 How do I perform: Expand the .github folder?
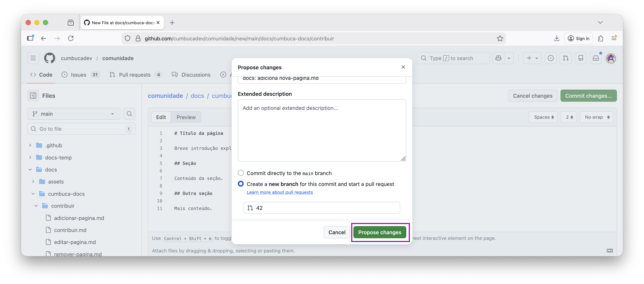pyautogui.click(x=30, y=145)
